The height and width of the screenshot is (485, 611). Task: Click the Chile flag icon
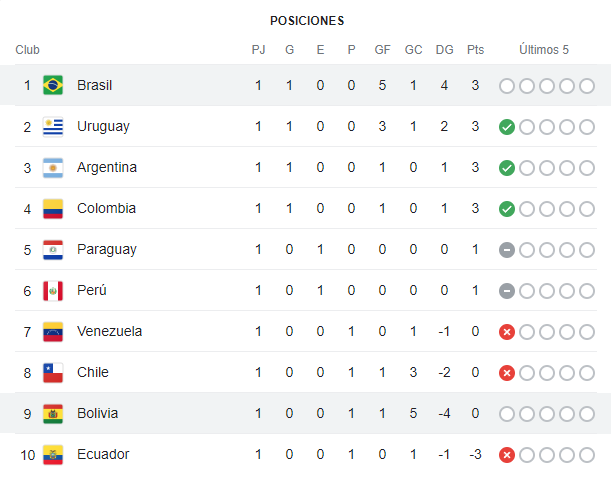pos(53,372)
